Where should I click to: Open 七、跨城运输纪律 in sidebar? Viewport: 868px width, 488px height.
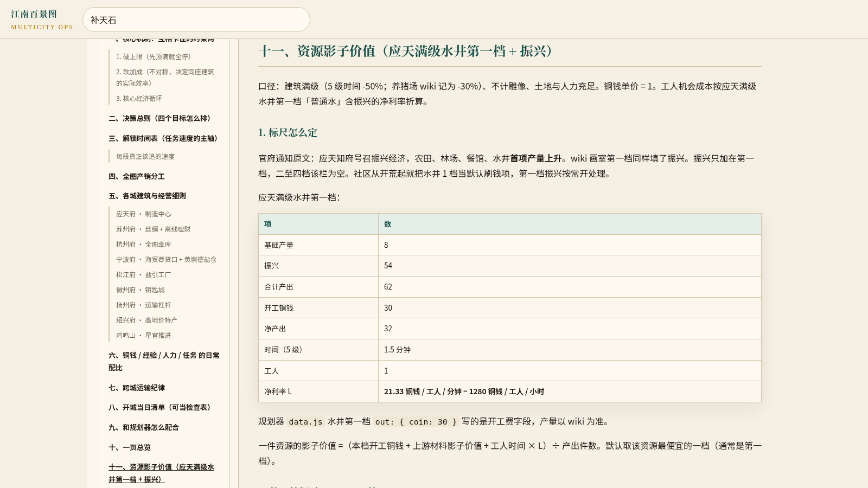point(137,388)
